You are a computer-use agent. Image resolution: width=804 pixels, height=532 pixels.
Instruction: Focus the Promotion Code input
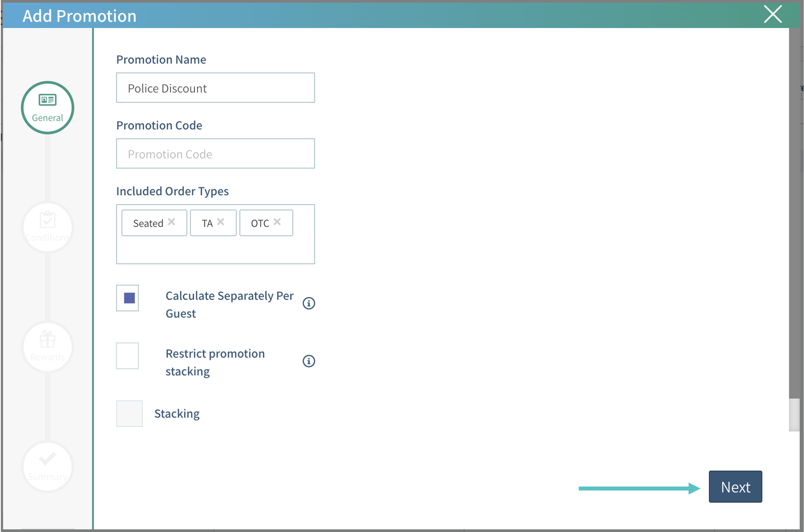click(215, 154)
